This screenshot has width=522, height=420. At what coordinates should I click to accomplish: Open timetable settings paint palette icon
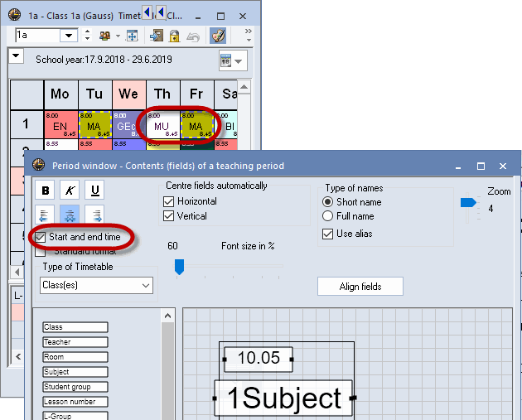click(x=217, y=36)
